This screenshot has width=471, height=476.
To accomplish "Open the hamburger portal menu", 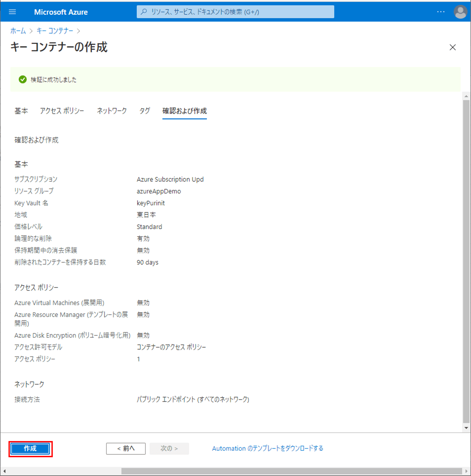I will (12, 12).
